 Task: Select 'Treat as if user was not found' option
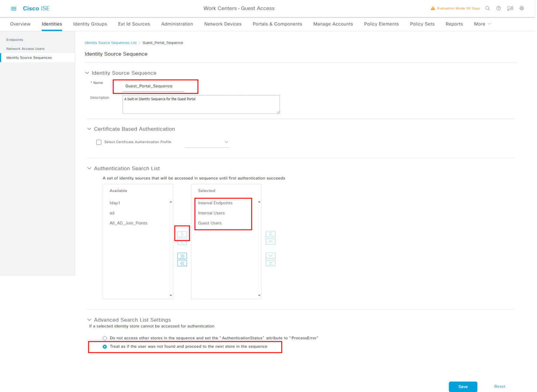pos(105,347)
